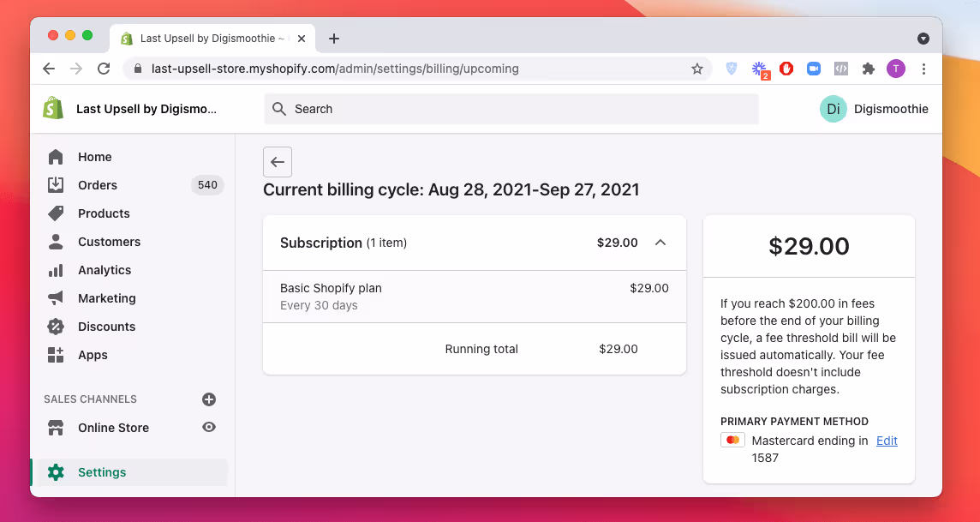The height and width of the screenshot is (522, 980).
Task: Click the Mastercard logo icon
Action: [x=732, y=440]
